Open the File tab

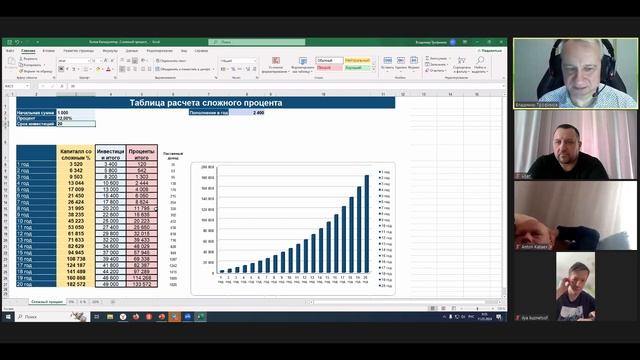point(10,51)
